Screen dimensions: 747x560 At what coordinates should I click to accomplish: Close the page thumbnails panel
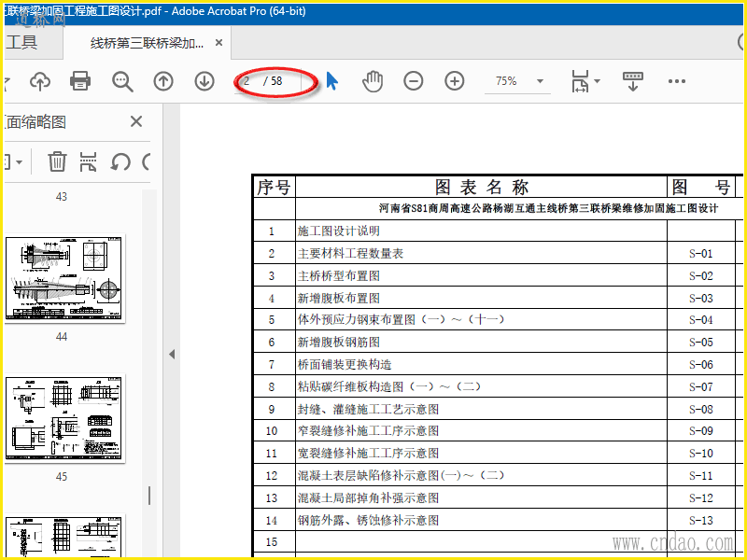(136, 122)
